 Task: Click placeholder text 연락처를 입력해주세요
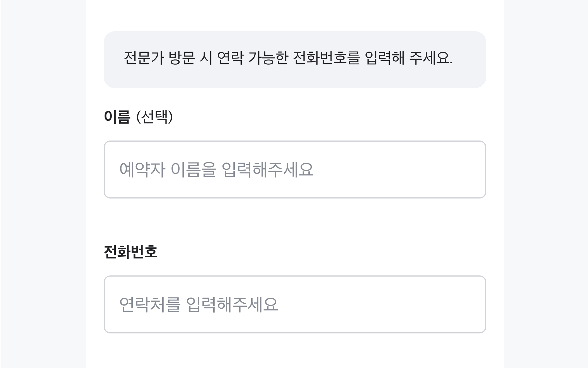point(199,304)
